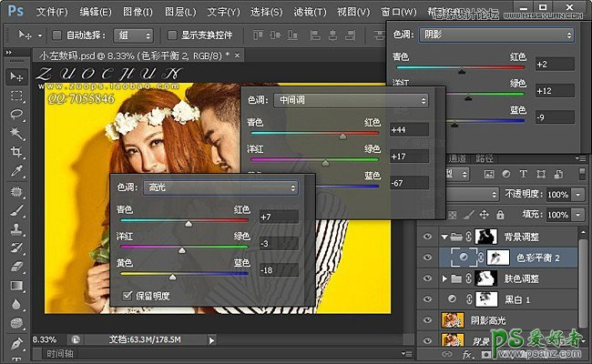Select the Magic Wand tool
The height and width of the screenshot is (364, 592).
16,134
